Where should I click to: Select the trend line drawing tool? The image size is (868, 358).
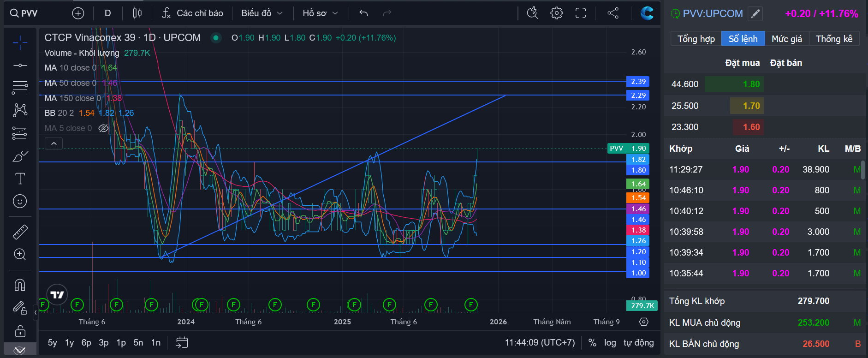pyautogui.click(x=20, y=66)
